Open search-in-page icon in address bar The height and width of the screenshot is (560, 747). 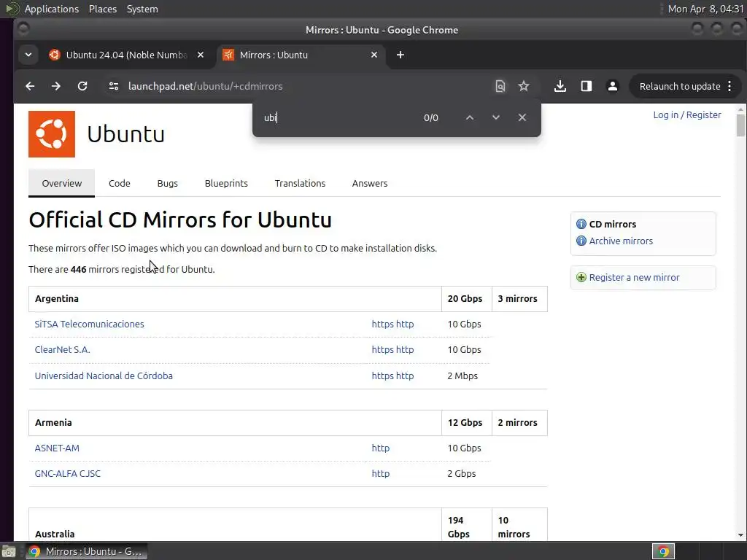(x=500, y=86)
